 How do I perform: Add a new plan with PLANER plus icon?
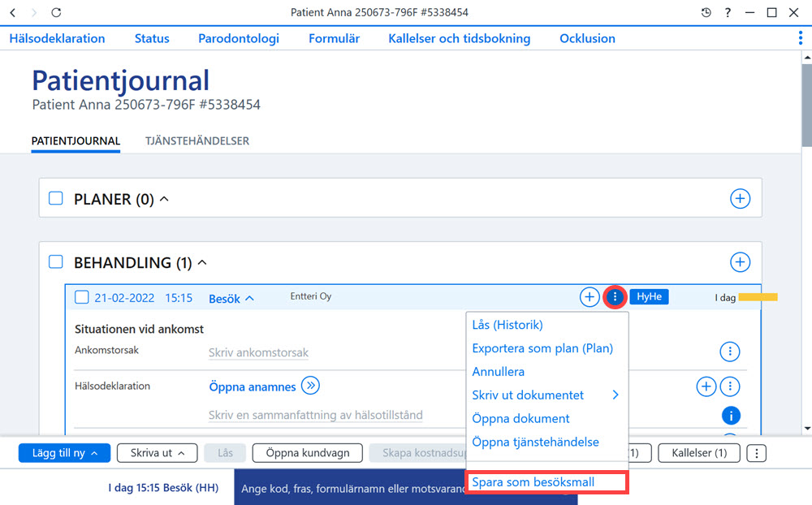tap(740, 198)
